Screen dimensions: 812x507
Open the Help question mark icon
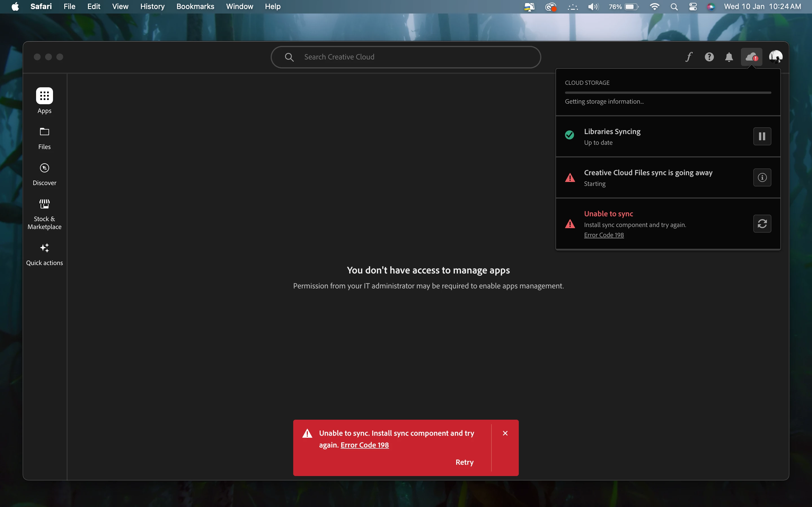coord(709,57)
